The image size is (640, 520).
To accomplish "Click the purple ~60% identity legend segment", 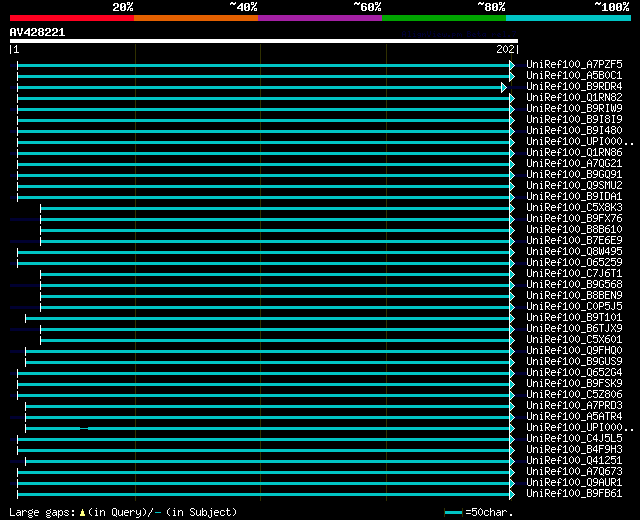I will coord(320,18).
